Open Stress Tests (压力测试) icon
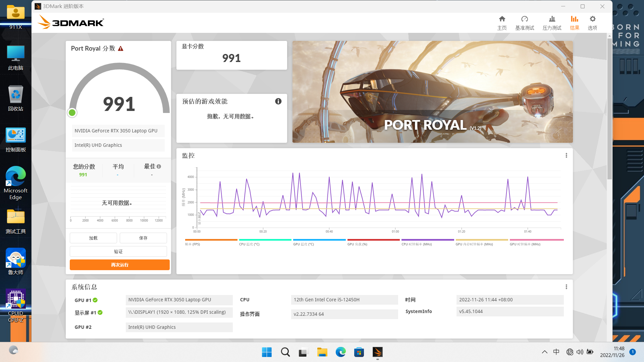Image resolution: width=644 pixels, height=362 pixels. pyautogui.click(x=552, y=19)
